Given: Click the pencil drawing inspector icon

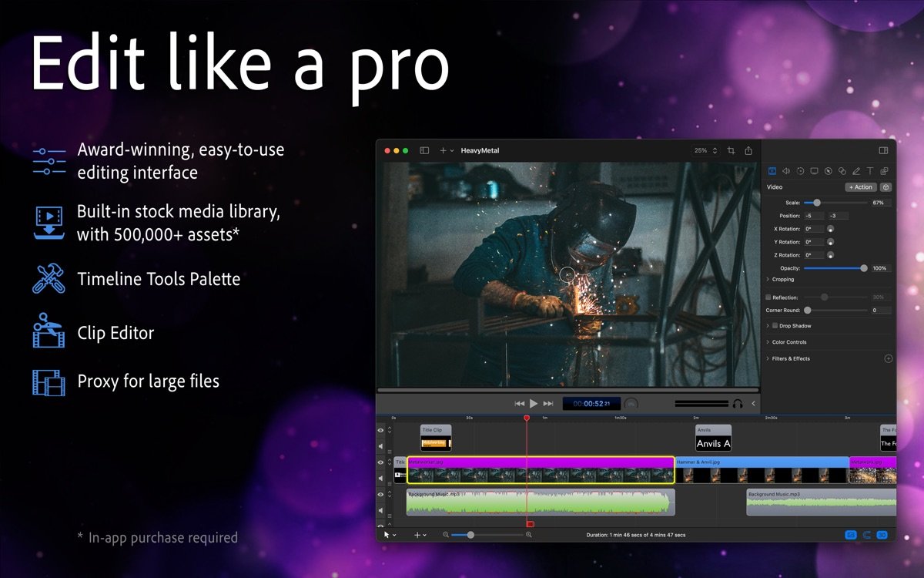Looking at the screenshot, I should [x=856, y=171].
